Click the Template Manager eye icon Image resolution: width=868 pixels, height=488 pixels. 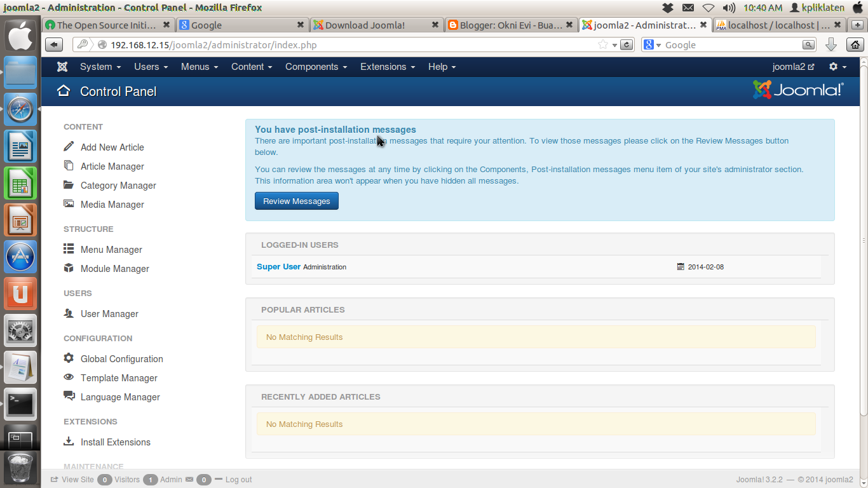[x=69, y=377]
